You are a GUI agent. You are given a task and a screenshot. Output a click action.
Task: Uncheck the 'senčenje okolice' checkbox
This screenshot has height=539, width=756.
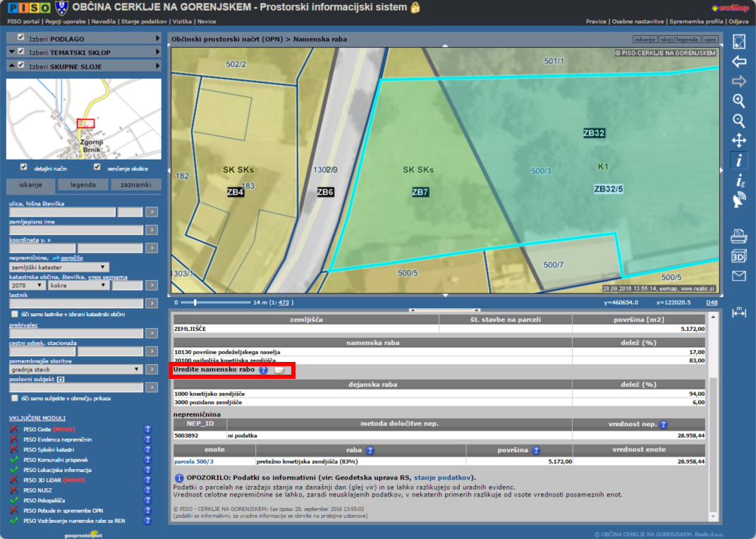point(97,167)
